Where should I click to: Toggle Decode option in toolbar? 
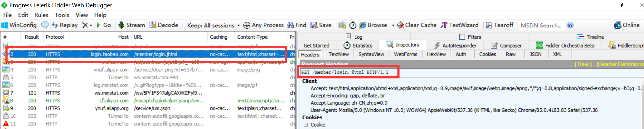[x=163, y=25]
